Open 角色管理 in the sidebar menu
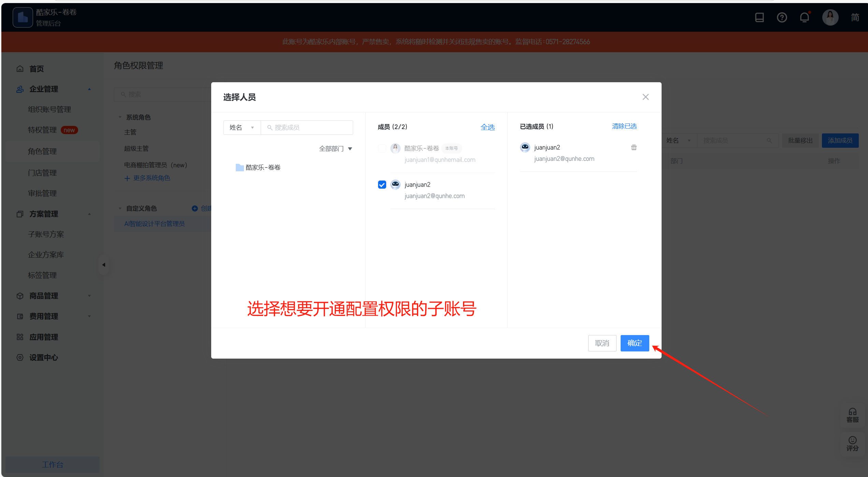 coord(42,151)
